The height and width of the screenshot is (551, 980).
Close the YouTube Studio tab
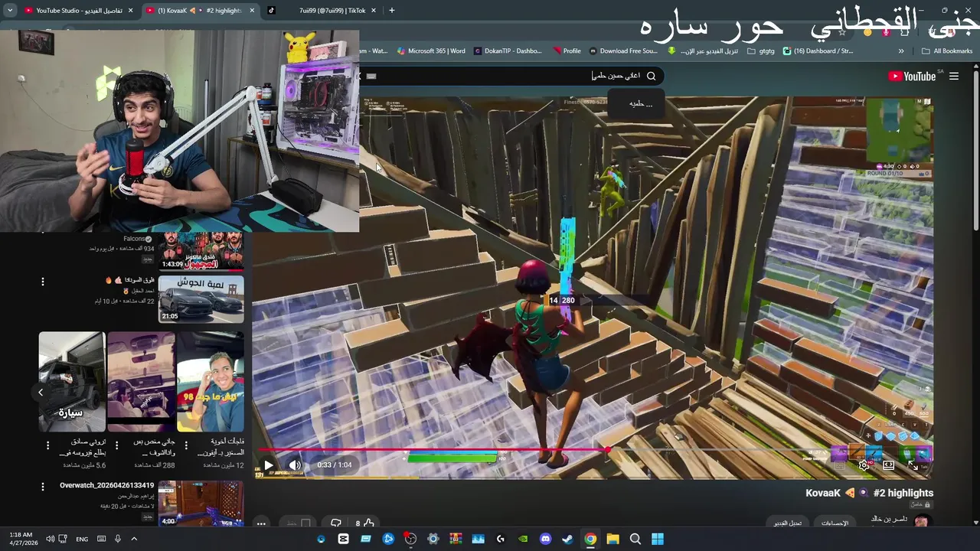(130, 11)
